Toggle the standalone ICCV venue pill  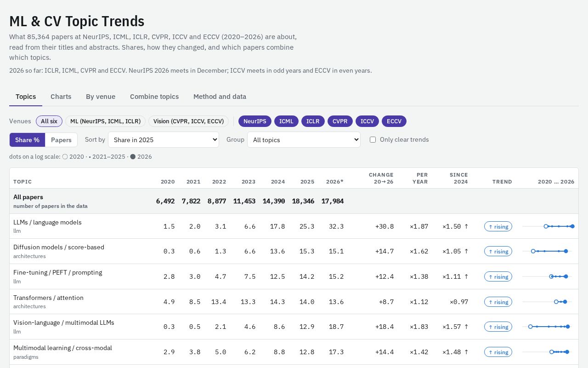pos(367,121)
